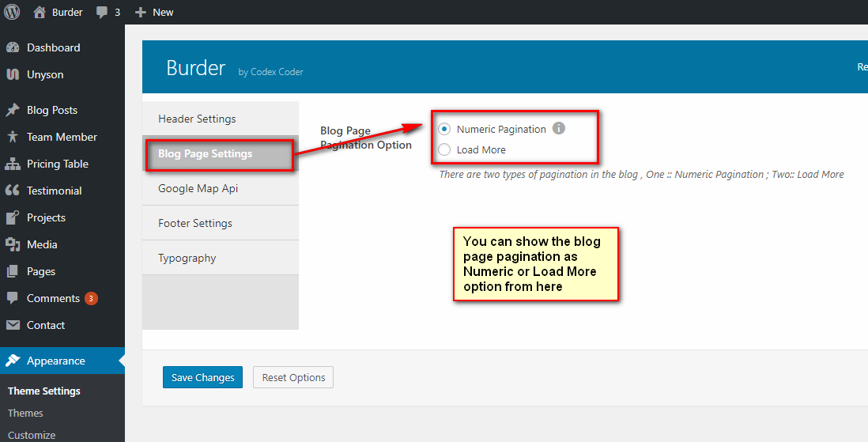The image size is (868, 442).
Task: Click the Blog Page Pagination Option label
Action: (x=366, y=138)
